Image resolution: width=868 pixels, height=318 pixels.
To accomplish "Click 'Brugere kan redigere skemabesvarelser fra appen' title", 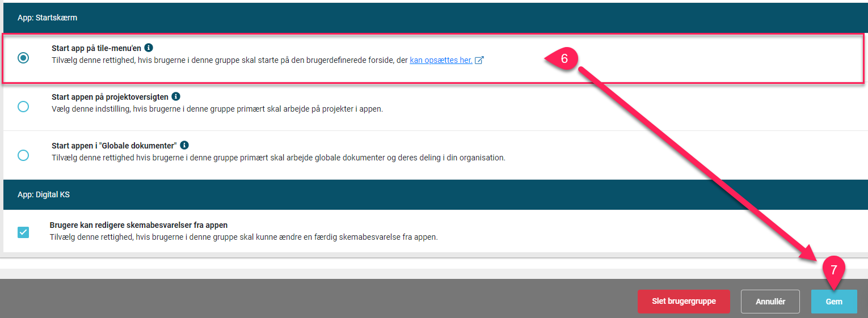I will (138, 225).
